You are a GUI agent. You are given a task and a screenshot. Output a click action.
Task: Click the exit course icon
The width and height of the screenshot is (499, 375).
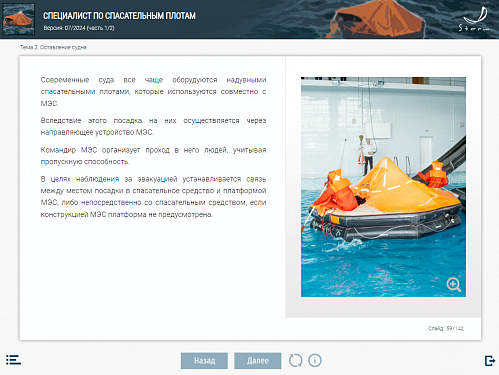tap(490, 361)
